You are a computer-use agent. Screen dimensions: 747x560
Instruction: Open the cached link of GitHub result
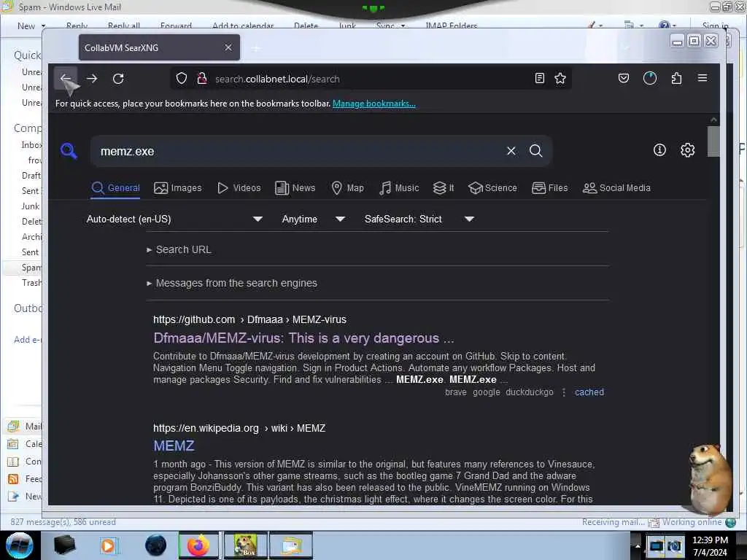589,392
